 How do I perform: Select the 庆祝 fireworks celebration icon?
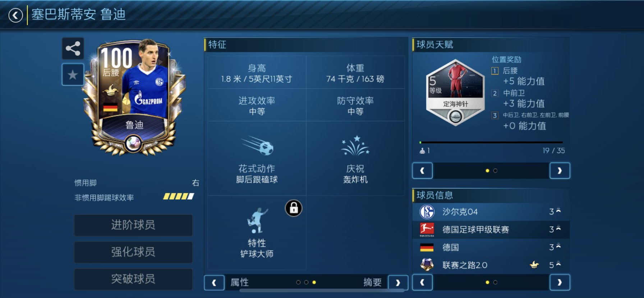(355, 146)
